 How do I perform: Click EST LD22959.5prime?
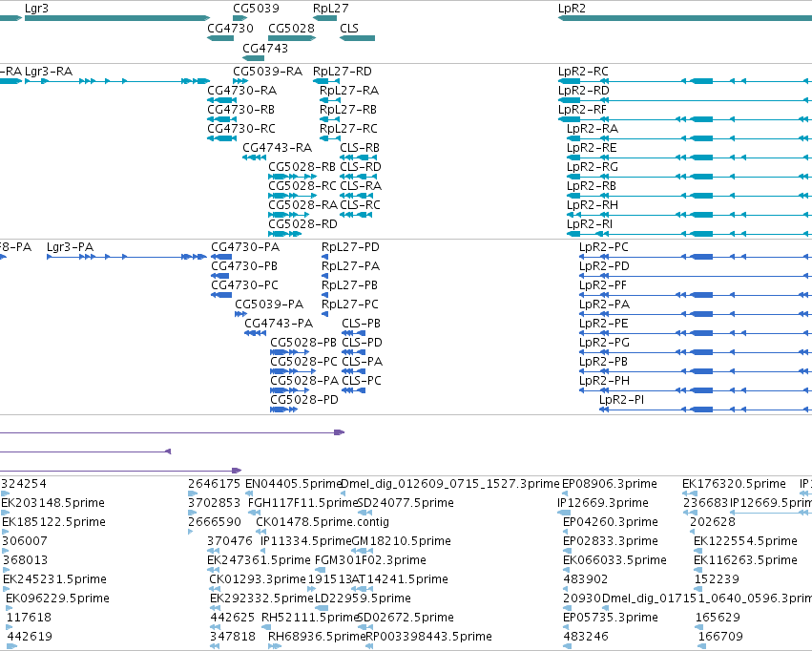(363, 598)
